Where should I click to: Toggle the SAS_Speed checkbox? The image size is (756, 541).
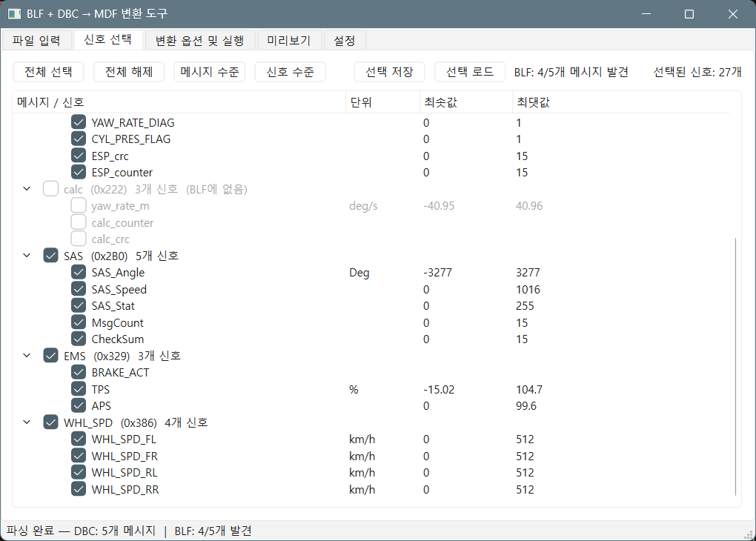click(79, 289)
